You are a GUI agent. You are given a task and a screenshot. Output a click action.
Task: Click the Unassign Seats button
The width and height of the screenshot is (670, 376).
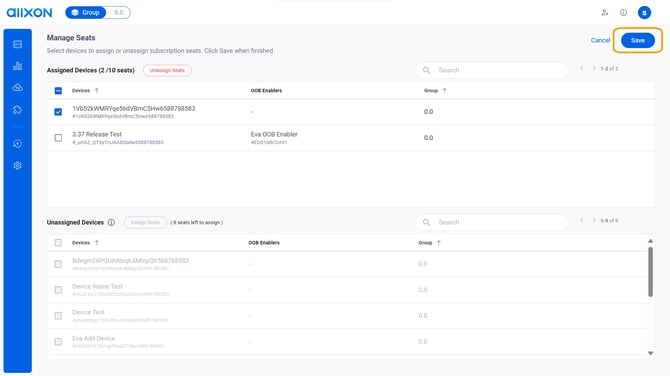point(167,70)
